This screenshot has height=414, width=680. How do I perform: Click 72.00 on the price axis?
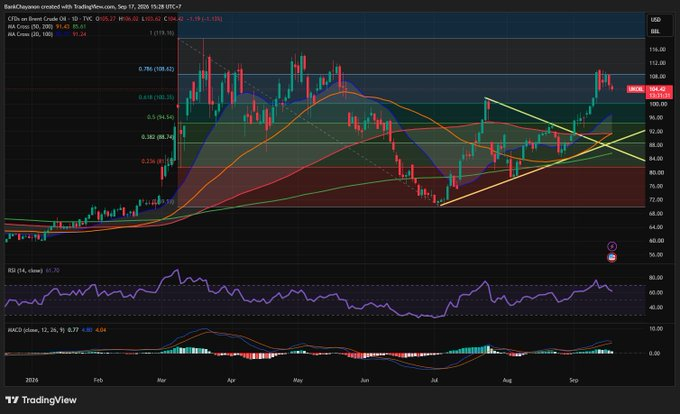tap(657, 200)
